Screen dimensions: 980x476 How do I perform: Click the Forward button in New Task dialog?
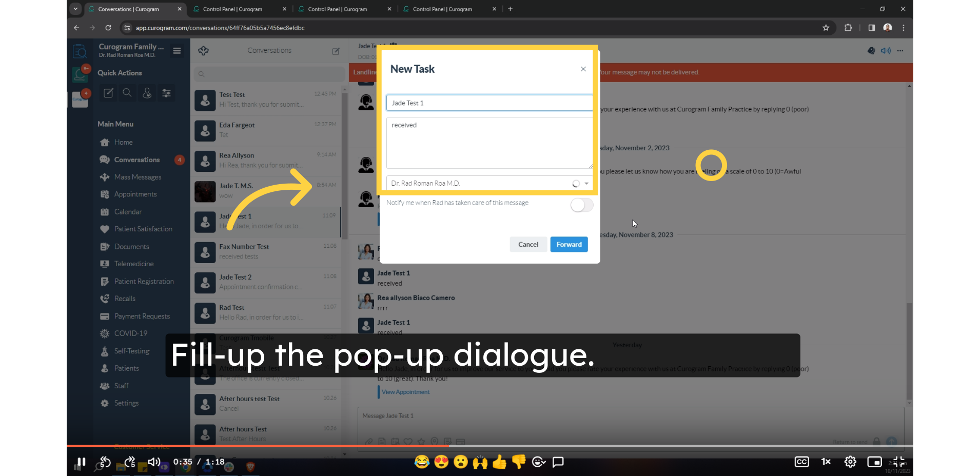pos(569,244)
